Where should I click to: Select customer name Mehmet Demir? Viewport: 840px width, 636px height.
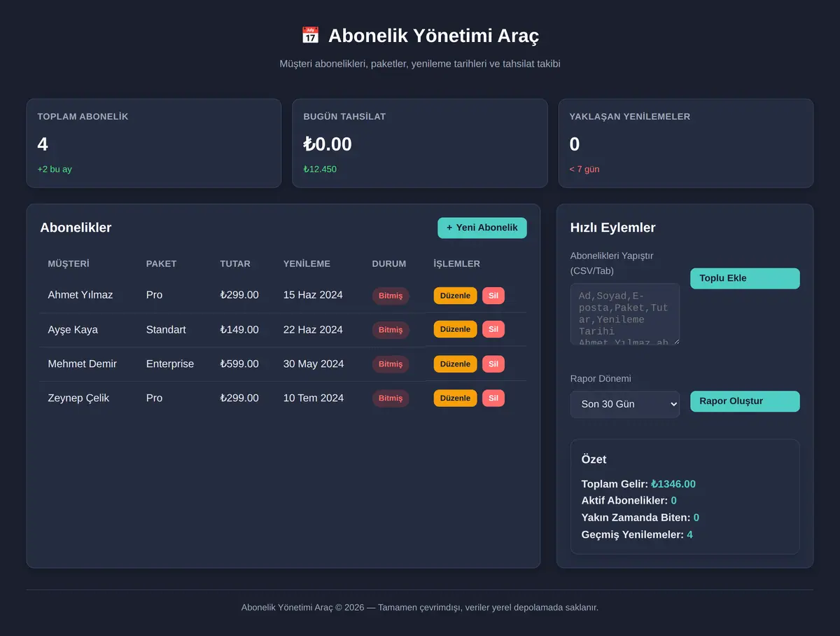pos(83,364)
